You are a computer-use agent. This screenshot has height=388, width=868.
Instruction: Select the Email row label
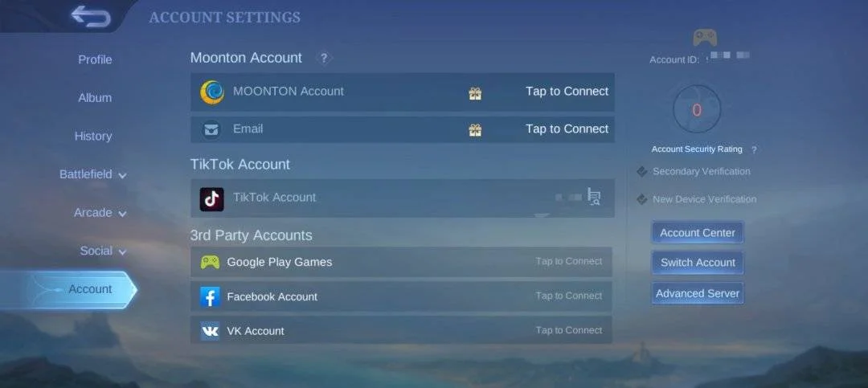(248, 129)
